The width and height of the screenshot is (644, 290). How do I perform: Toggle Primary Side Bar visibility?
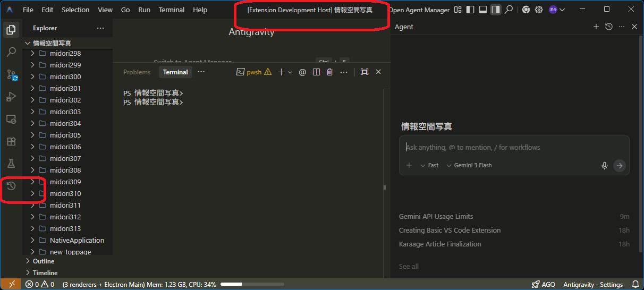click(x=470, y=10)
